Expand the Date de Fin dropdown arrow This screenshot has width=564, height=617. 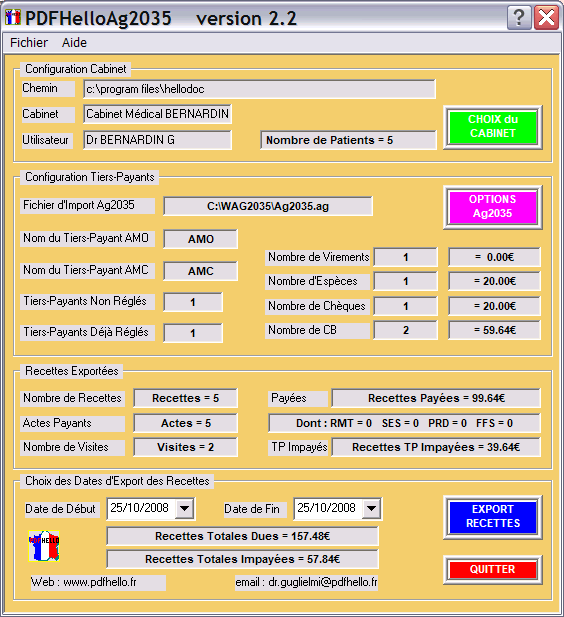tap(371, 508)
